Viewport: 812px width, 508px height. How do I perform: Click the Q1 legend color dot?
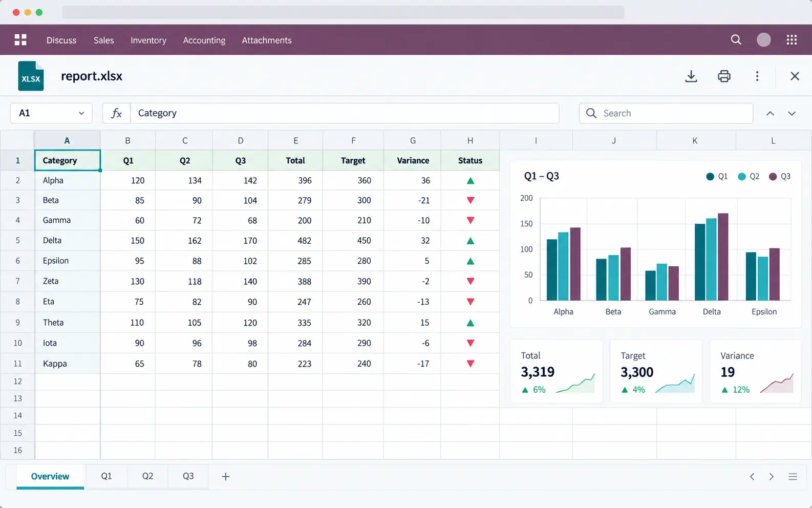[710, 177]
